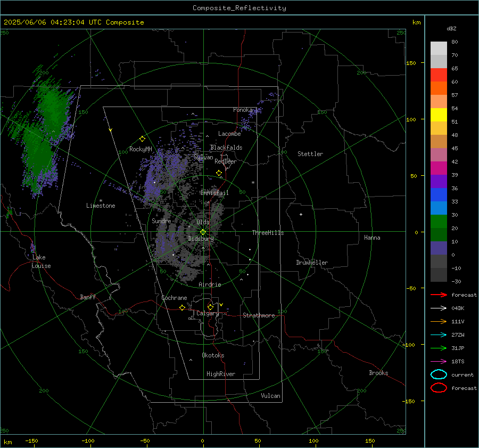Click the 04DK legend label
This screenshot has width=479, height=448.
coord(458,308)
